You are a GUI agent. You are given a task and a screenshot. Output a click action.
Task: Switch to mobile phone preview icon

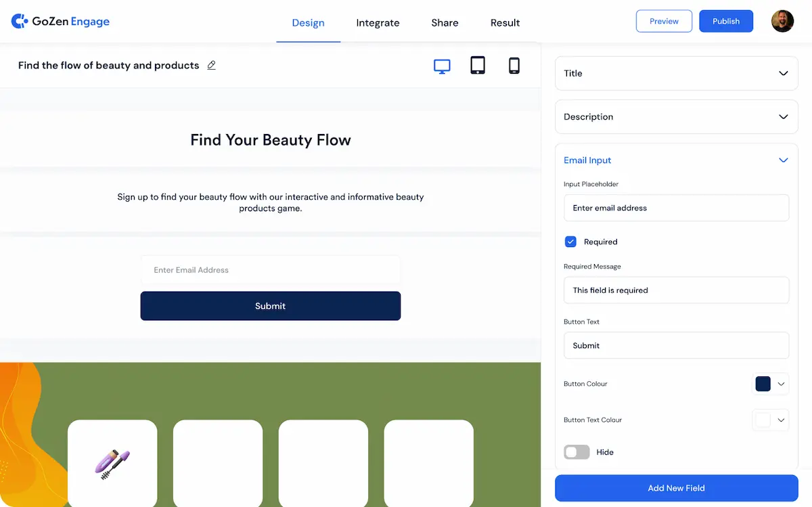[514, 66]
